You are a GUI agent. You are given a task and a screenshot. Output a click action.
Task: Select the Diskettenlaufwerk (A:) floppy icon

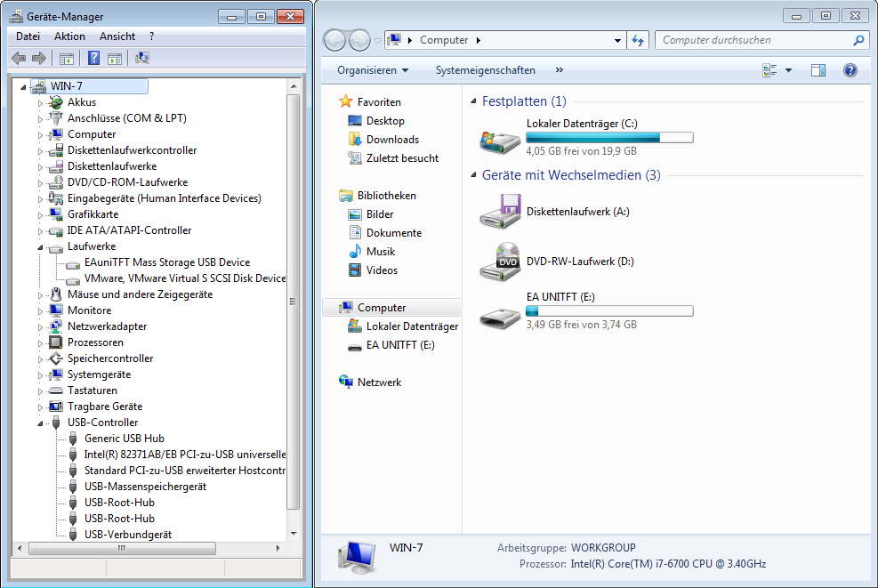(499, 212)
